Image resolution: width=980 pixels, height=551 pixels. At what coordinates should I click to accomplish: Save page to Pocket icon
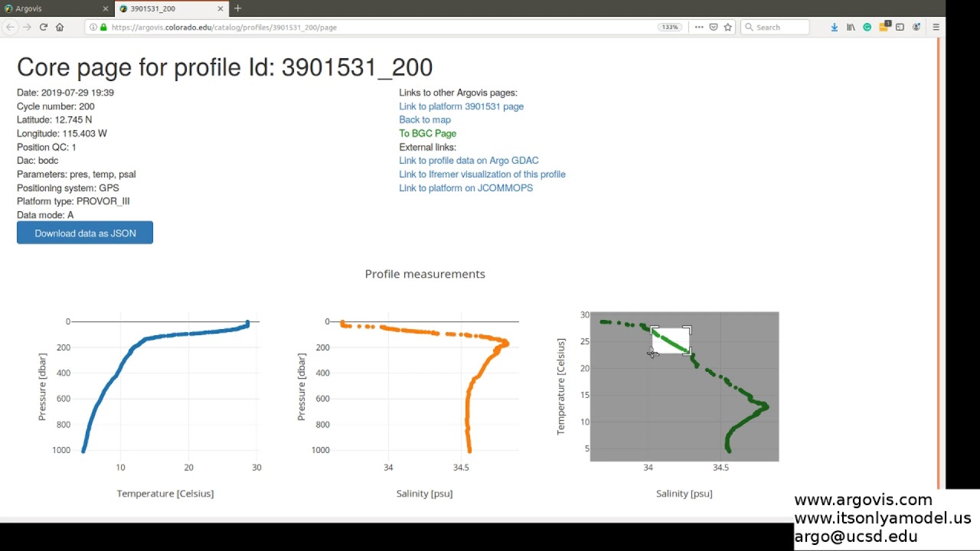coord(714,27)
